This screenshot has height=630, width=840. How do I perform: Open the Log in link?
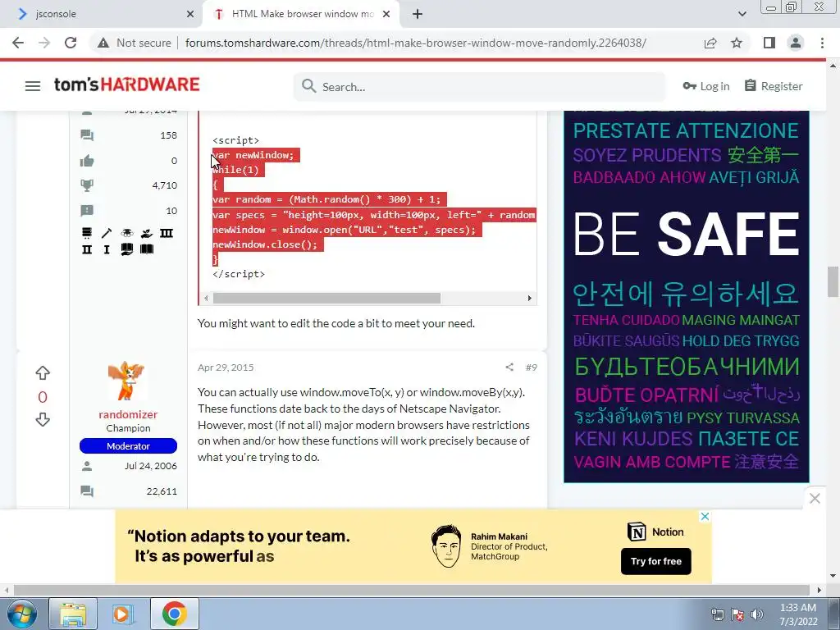(x=706, y=86)
